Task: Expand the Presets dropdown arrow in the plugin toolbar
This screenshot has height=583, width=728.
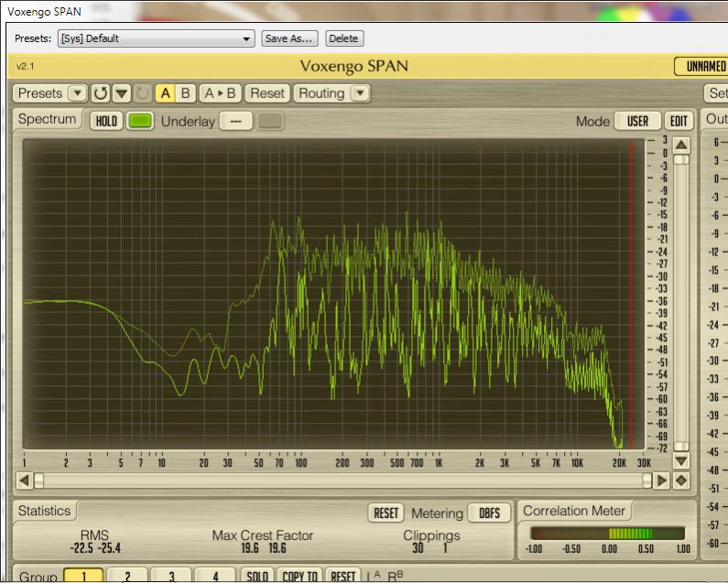Action: click(78, 93)
